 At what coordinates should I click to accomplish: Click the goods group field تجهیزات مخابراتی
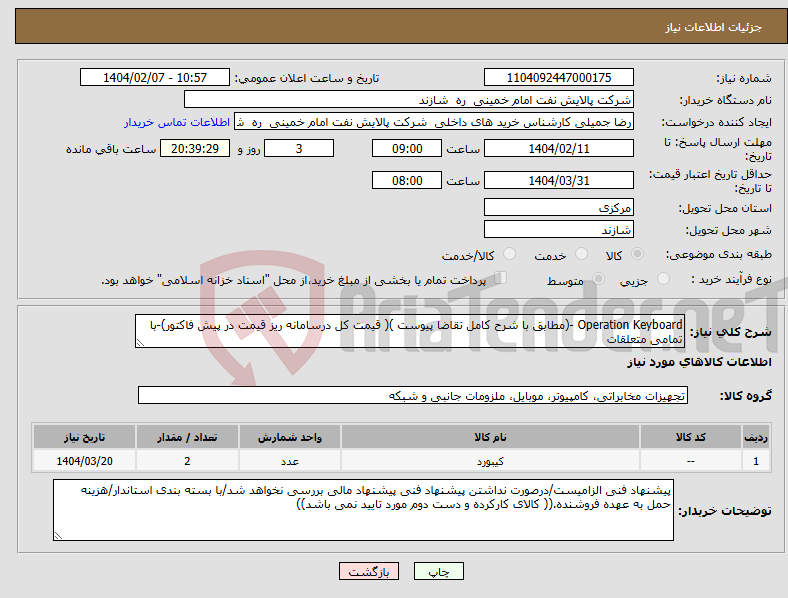[x=413, y=395]
